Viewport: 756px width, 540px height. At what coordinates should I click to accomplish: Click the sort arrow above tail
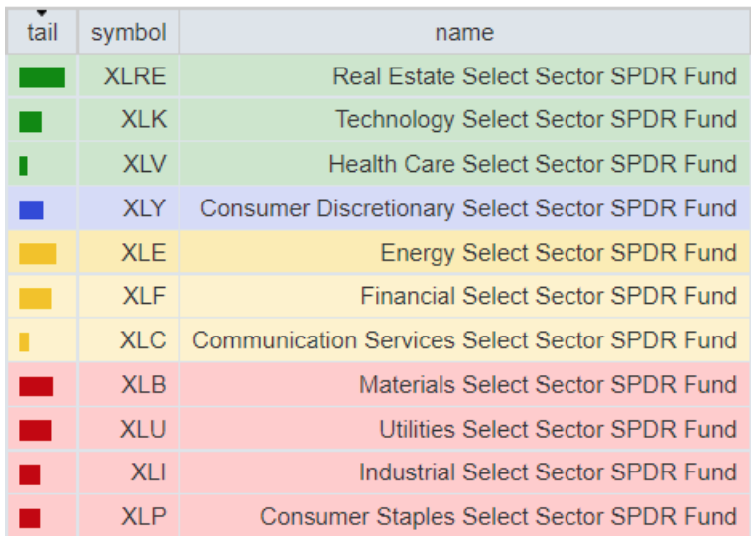(x=42, y=13)
